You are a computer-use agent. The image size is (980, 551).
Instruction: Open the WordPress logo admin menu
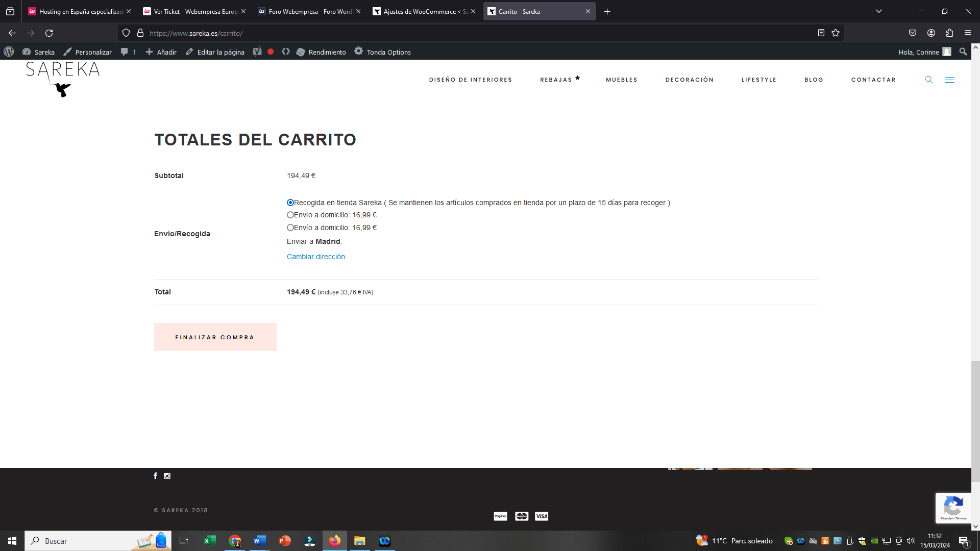[9, 52]
